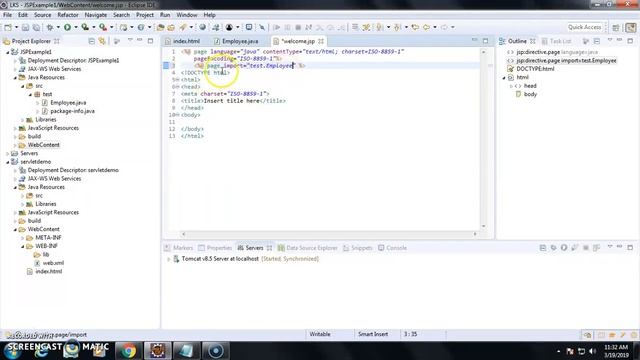This screenshot has width=640, height=360.
Task: Open Project Explorer View Menu
Action: 130,41
